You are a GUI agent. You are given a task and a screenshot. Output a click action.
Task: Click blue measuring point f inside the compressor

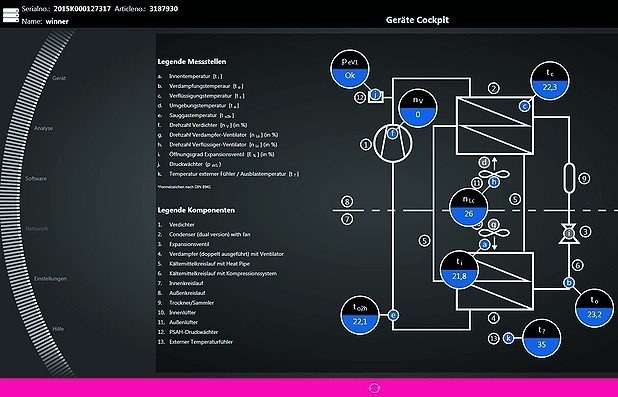coord(393,134)
